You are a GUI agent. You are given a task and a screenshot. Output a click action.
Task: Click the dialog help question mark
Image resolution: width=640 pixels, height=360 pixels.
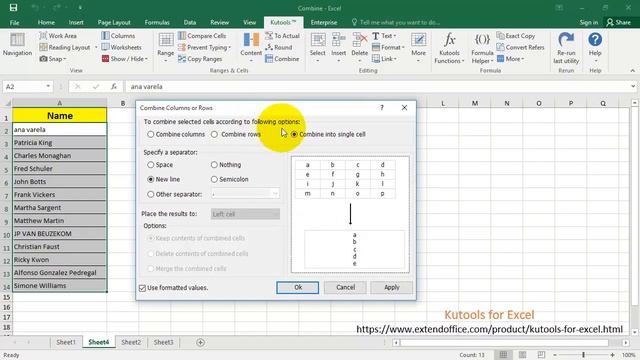382,108
